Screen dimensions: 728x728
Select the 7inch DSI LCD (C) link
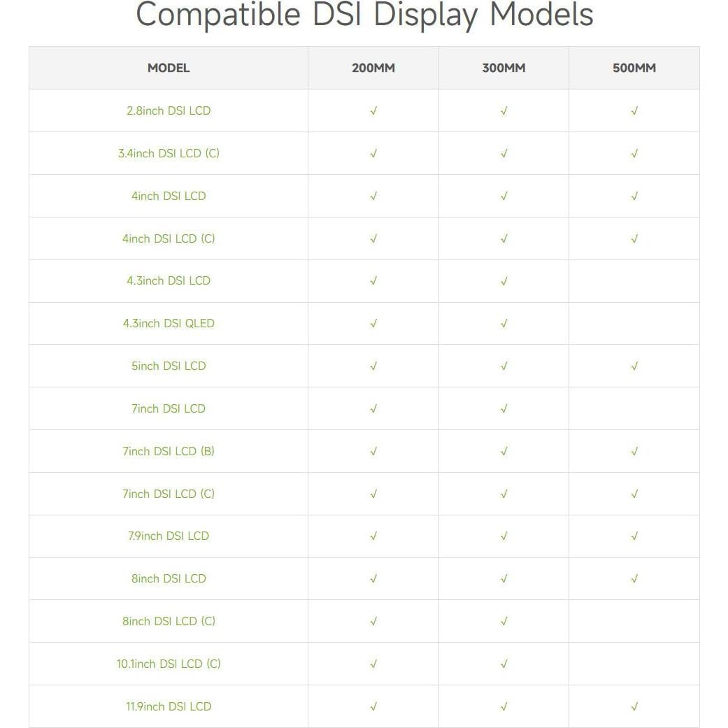point(169,494)
